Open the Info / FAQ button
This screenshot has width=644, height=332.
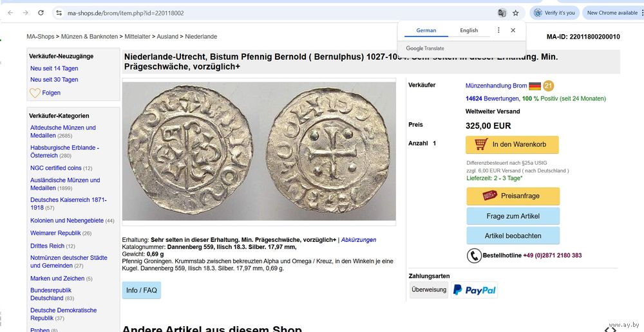pos(141,290)
